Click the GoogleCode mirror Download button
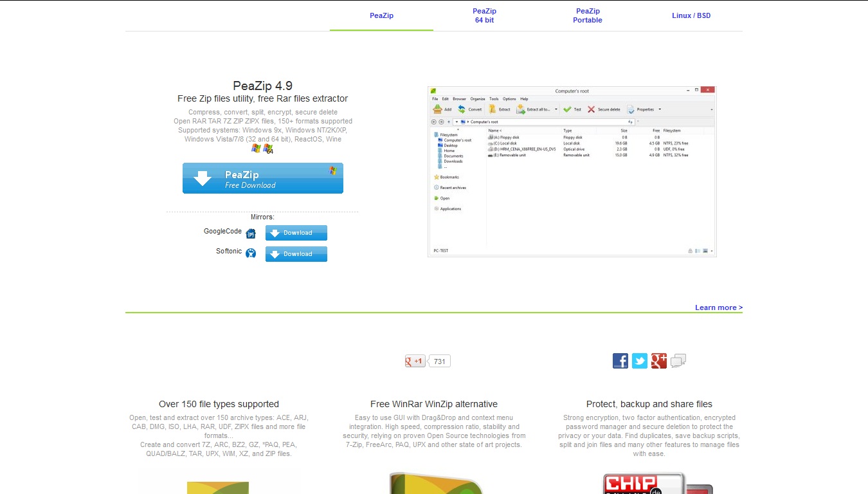Viewport: 868px width, 494px height. pos(296,233)
